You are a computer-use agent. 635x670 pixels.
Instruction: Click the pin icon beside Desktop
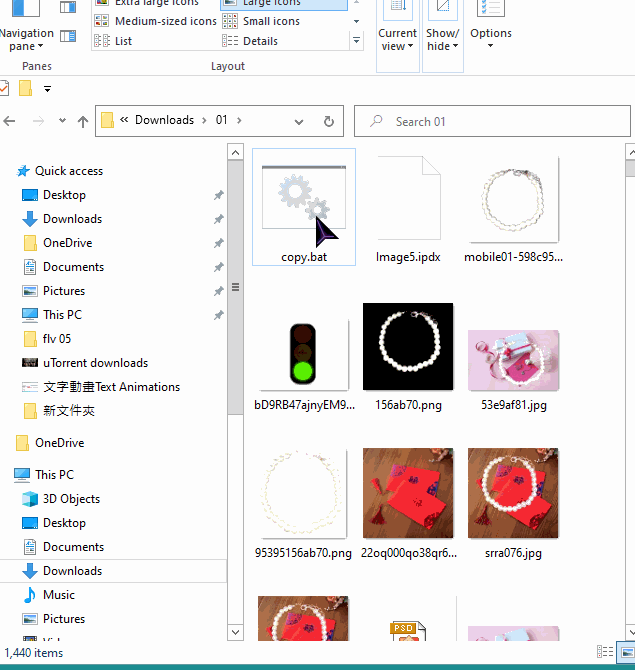click(x=218, y=195)
